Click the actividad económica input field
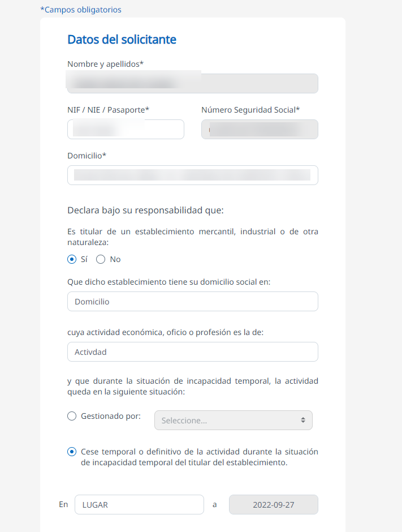This screenshot has width=402, height=532. (x=192, y=352)
